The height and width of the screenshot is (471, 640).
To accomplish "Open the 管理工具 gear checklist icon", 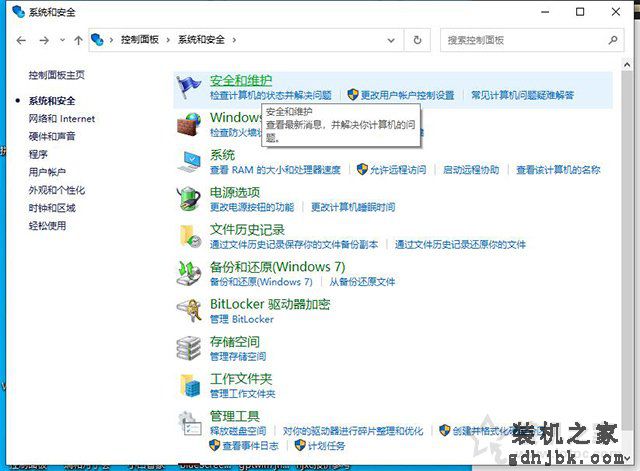I will click(190, 423).
